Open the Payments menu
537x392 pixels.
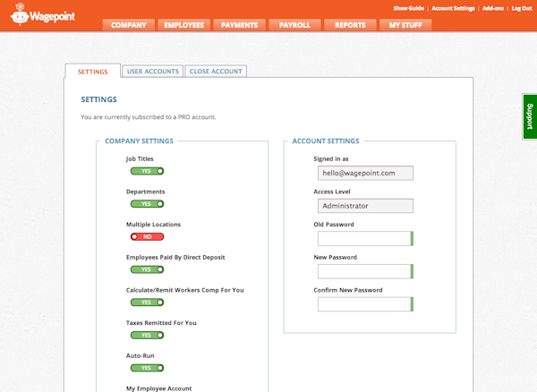tap(240, 25)
